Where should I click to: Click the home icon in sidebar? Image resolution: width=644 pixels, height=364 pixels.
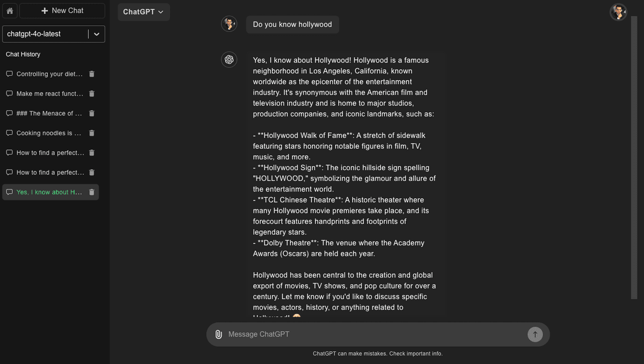tap(10, 11)
